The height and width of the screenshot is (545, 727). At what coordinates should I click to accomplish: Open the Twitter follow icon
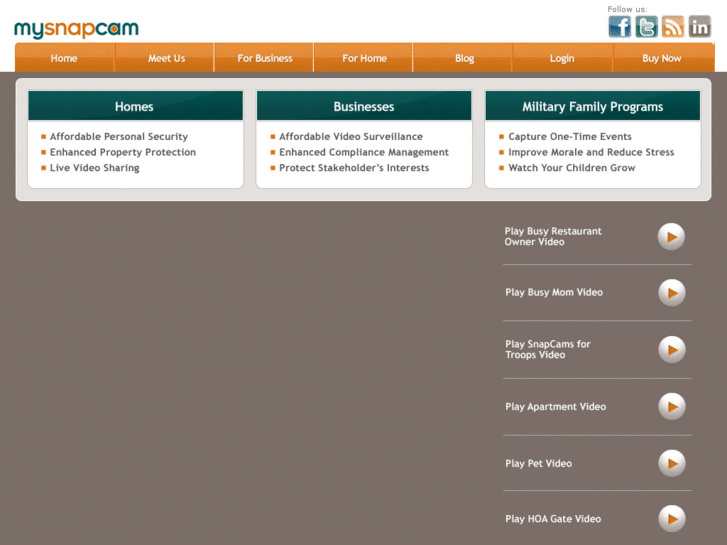click(646, 26)
